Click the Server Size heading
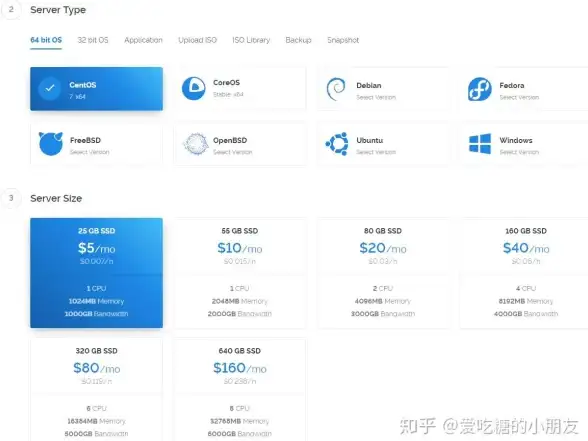Viewport: 588px width, 441px height. coord(56,198)
